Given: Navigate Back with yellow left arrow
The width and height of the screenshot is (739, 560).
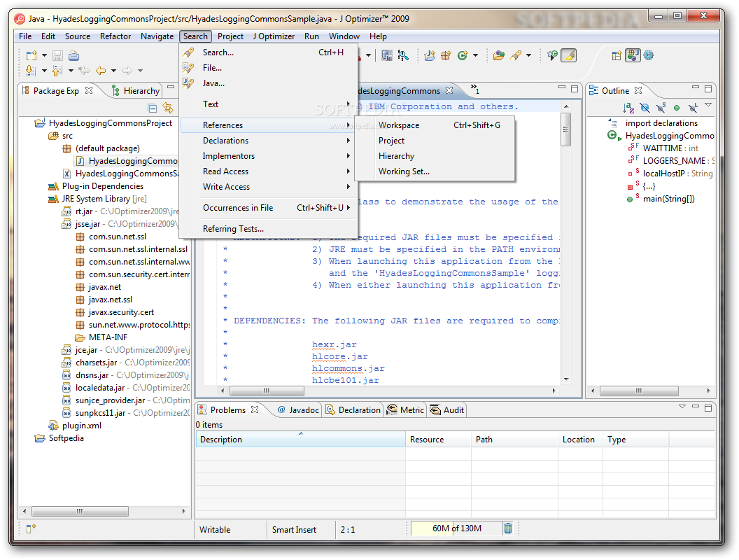Looking at the screenshot, I should (x=101, y=71).
